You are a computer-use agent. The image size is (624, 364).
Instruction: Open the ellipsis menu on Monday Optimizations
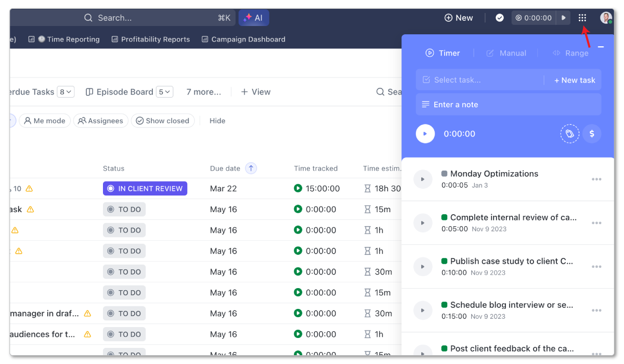(596, 179)
